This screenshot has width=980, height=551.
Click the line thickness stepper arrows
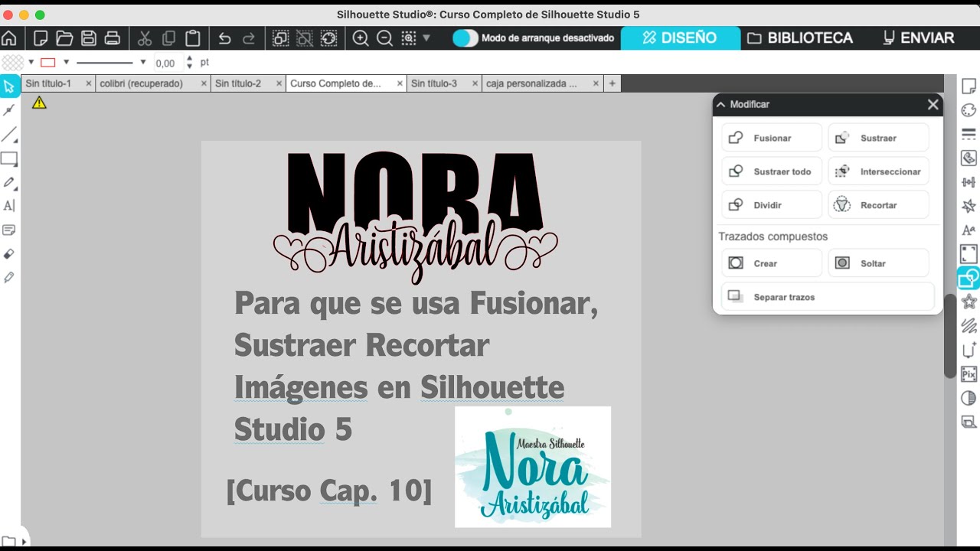click(x=189, y=62)
